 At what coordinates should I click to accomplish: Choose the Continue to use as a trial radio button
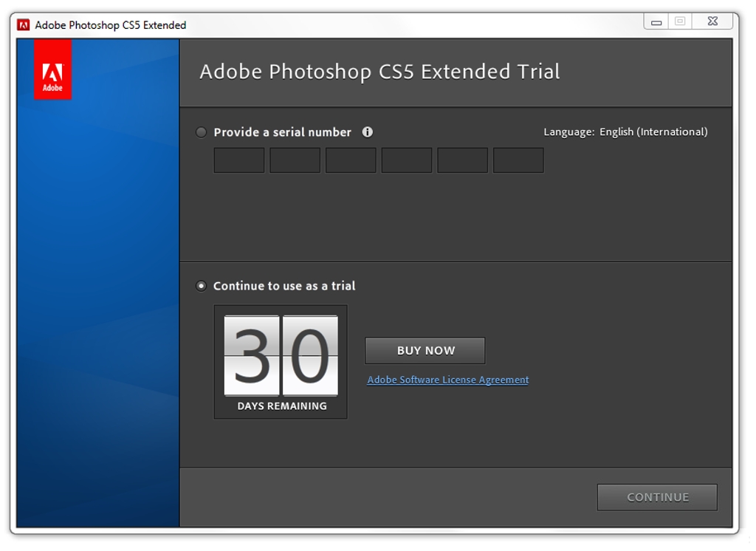tap(201, 286)
